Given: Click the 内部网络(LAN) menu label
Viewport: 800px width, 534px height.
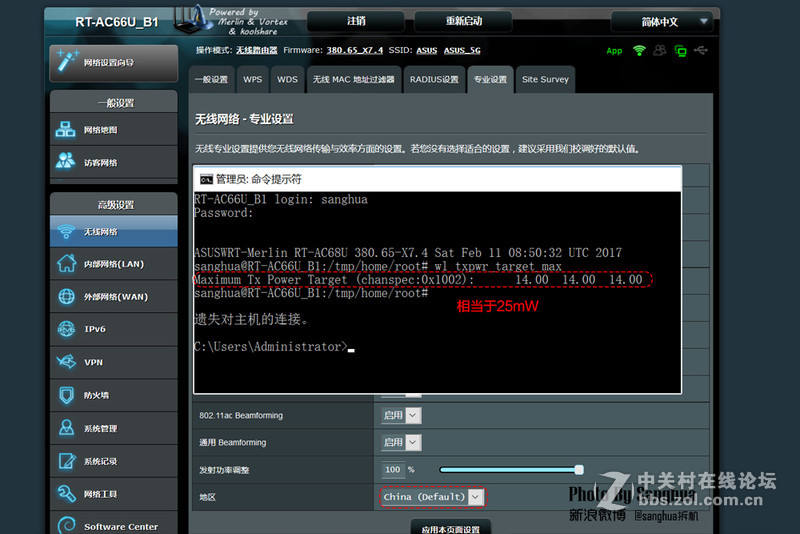Looking at the screenshot, I should point(114,264).
